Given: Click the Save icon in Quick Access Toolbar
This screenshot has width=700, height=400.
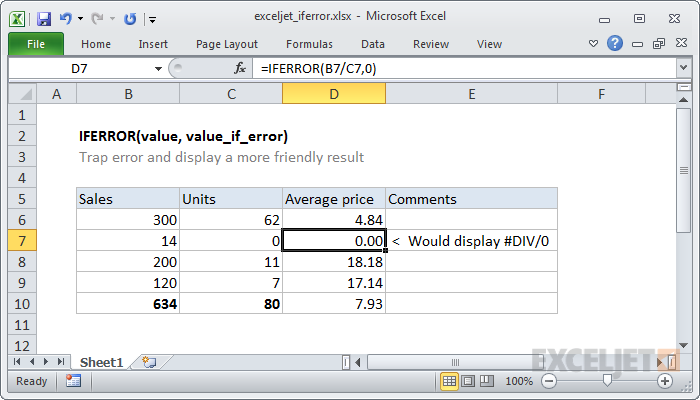Looking at the screenshot, I should pos(44,19).
